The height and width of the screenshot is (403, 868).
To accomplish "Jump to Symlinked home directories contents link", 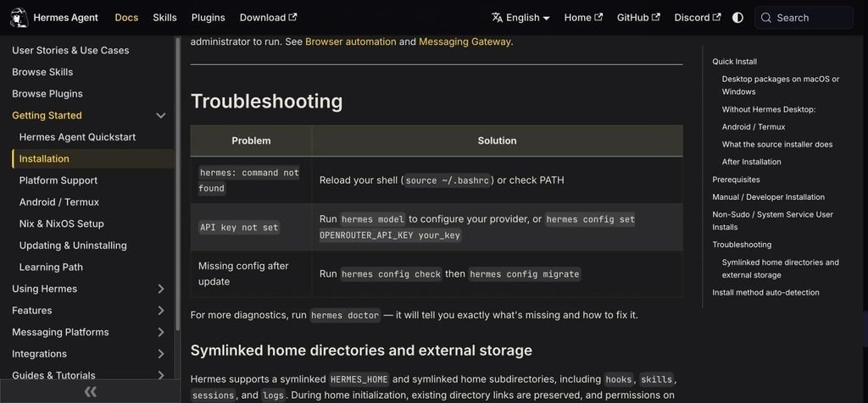I will click(781, 268).
